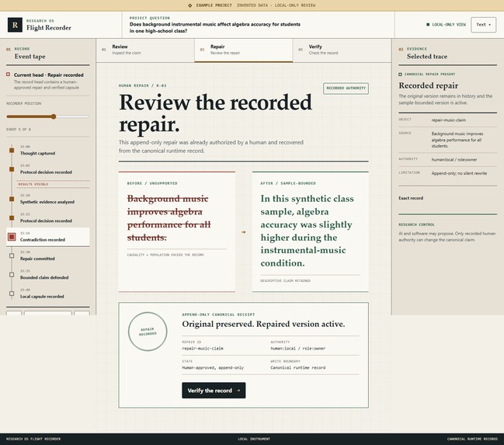Screen dimensions: 504x445
Task: Click the Local Instrument footer label
Action: [x=254, y=439]
